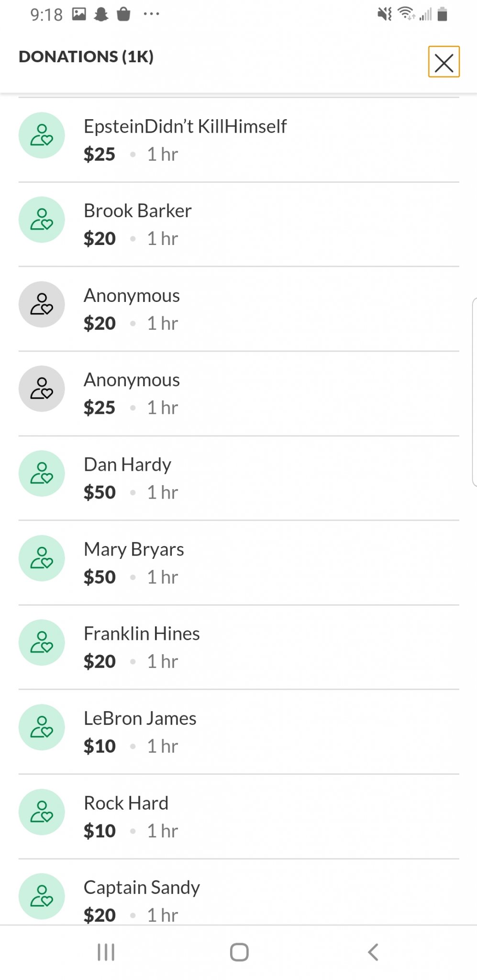The image size is (477, 980).
Task: Tap Rock Hard's donor avatar icon
Action: pos(42,812)
